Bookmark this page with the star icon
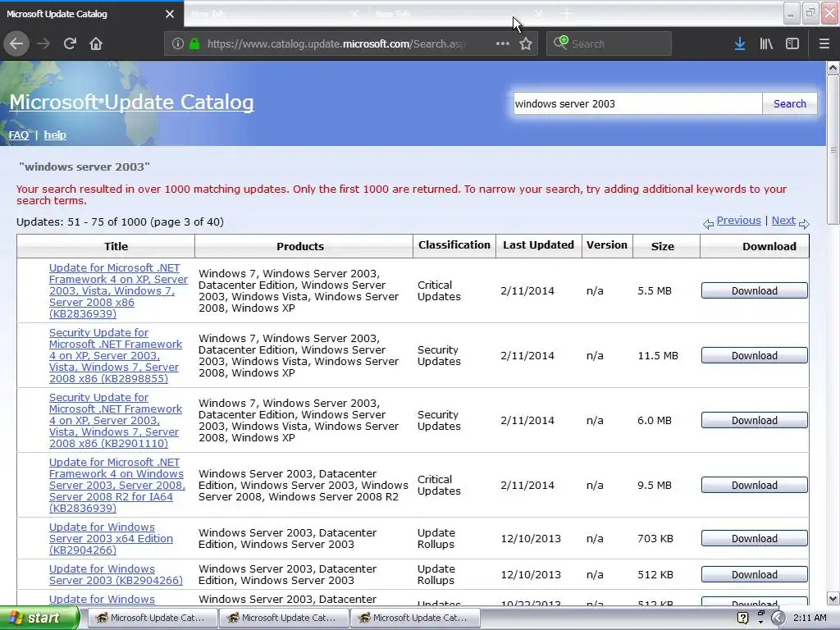The image size is (840, 630). pyautogui.click(x=526, y=43)
